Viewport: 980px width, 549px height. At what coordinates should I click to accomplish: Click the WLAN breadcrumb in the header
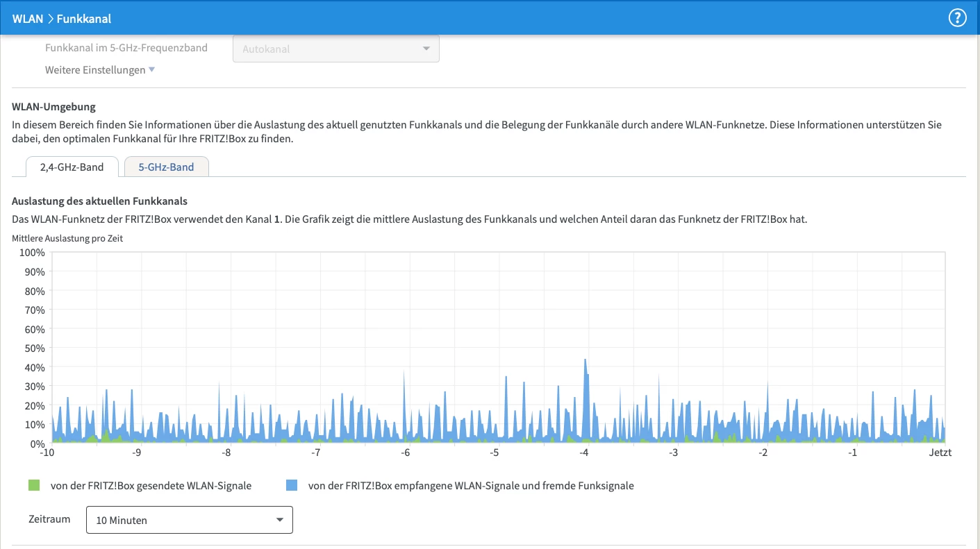28,19
